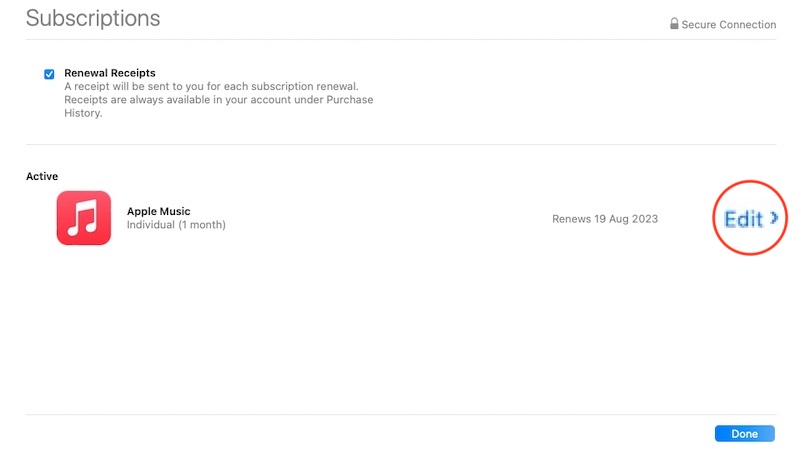Click the divider line above Done button
800x456 pixels.
pos(400,414)
